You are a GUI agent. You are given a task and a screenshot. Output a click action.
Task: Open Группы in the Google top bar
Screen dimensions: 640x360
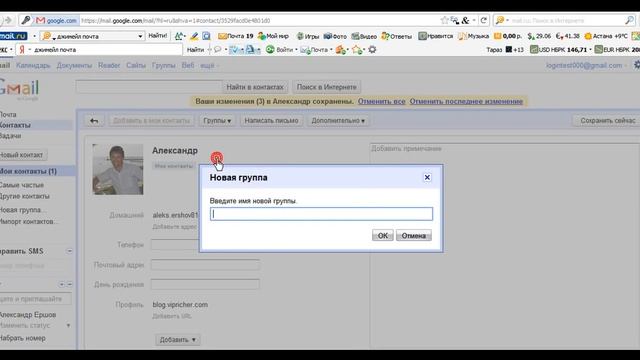pos(164,65)
